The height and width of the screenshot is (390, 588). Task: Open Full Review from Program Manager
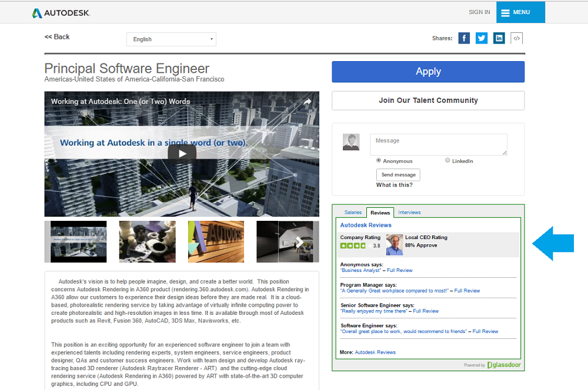(x=467, y=291)
